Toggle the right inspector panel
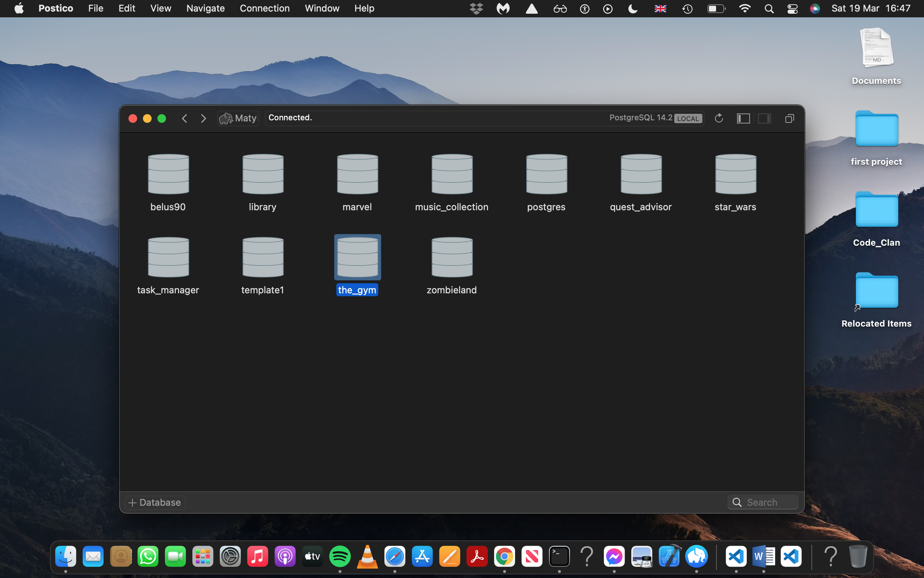The width and height of the screenshot is (924, 578). pyautogui.click(x=764, y=118)
